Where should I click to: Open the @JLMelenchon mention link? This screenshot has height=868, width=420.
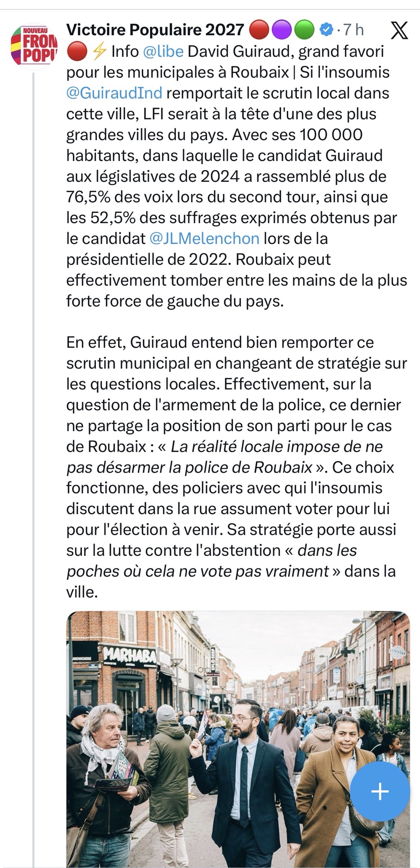(204, 238)
